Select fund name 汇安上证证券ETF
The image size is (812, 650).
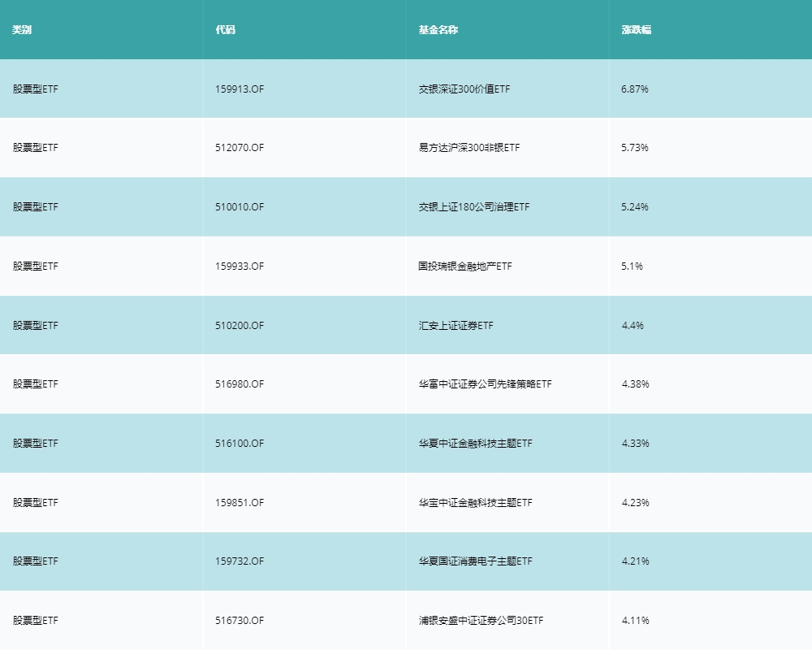(456, 326)
